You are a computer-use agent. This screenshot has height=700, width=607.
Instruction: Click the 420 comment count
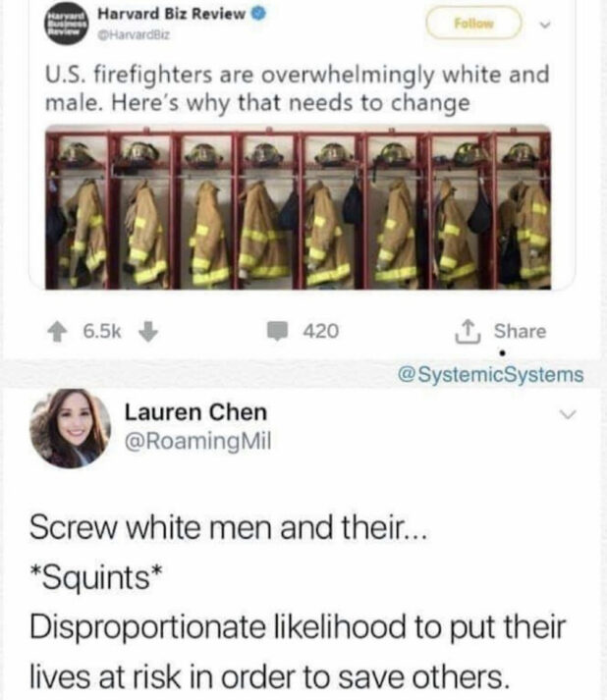[321, 331]
